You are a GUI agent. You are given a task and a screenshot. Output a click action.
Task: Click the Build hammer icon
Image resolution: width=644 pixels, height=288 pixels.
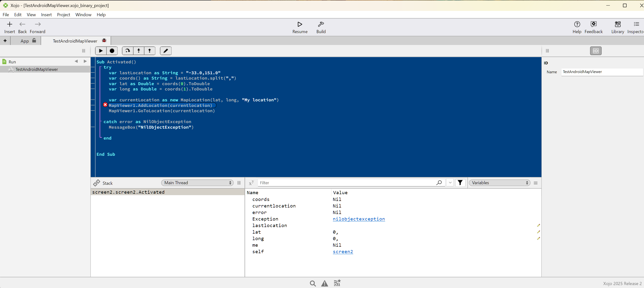(x=321, y=24)
